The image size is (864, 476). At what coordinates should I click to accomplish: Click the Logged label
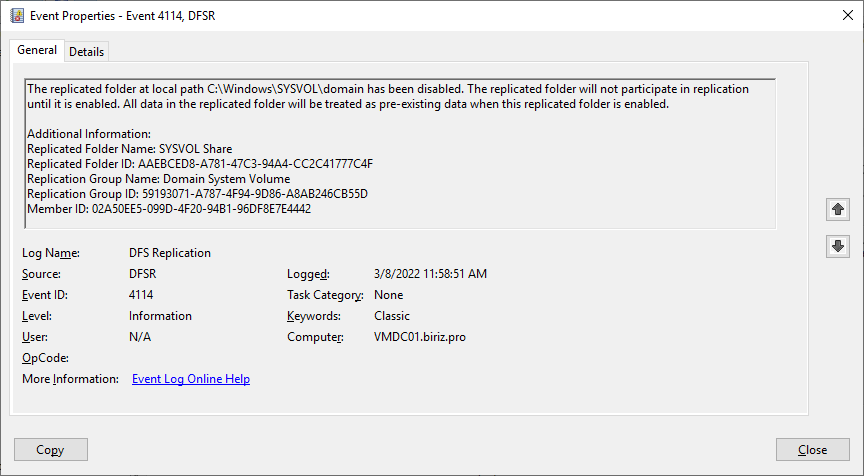coord(308,274)
